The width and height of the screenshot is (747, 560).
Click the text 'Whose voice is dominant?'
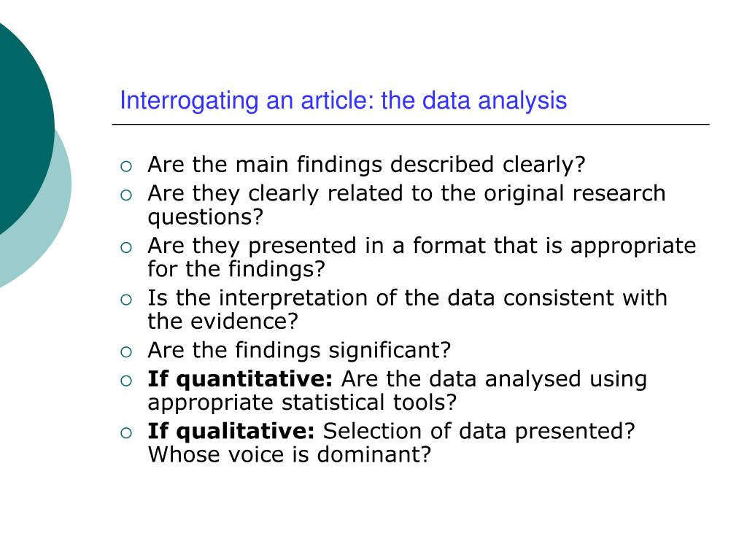[x=290, y=455]
